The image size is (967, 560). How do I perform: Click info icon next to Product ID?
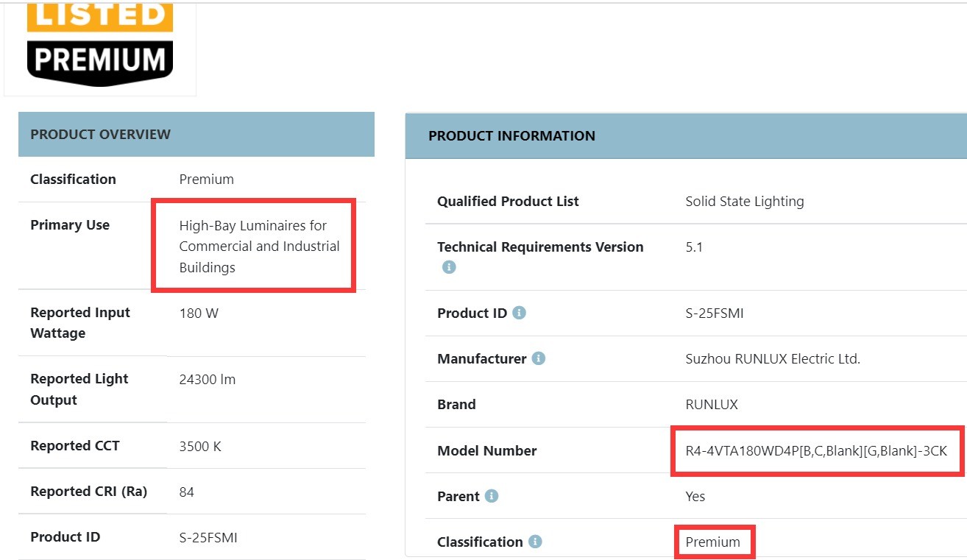[x=519, y=313]
